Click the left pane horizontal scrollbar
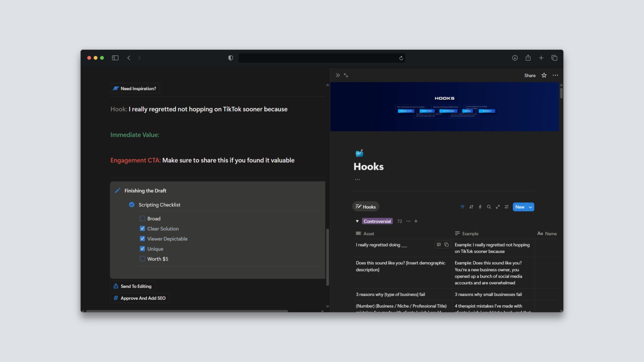The height and width of the screenshot is (362, 644). point(187,311)
